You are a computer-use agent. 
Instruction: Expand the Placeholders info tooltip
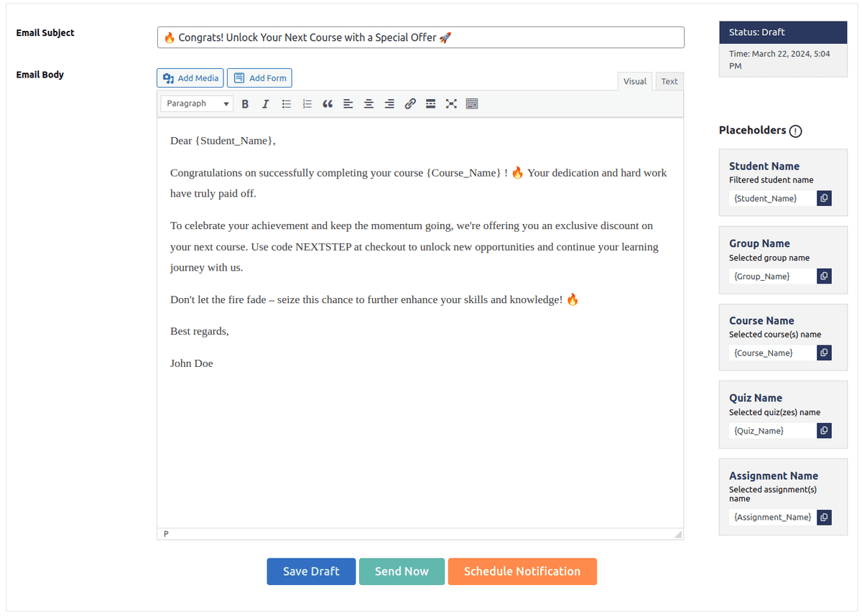pos(795,131)
